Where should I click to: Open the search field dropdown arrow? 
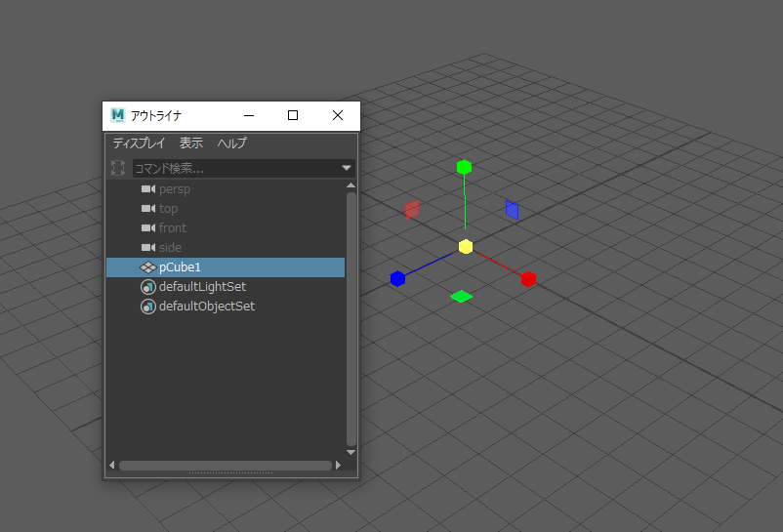point(347,168)
